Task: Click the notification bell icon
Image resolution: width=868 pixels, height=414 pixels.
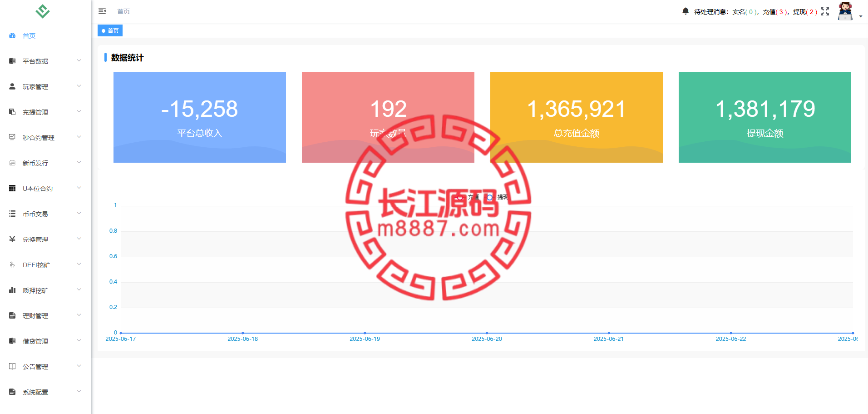Action: 686,11
